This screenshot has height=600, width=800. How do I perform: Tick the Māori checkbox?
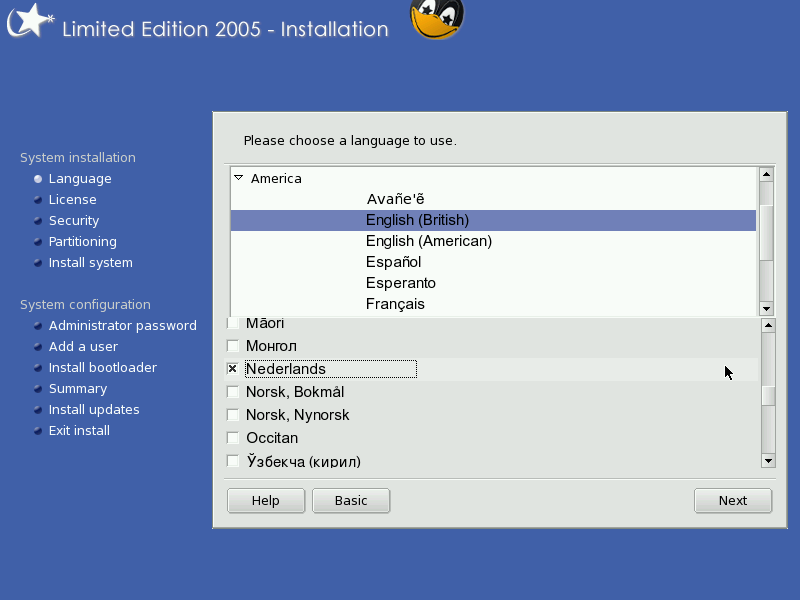click(x=233, y=323)
